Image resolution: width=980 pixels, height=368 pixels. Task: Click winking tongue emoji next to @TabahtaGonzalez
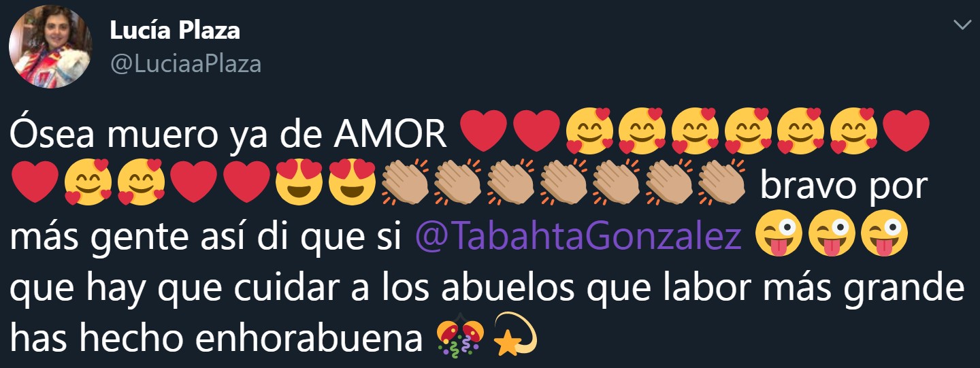pyautogui.click(x=779, y=233)
